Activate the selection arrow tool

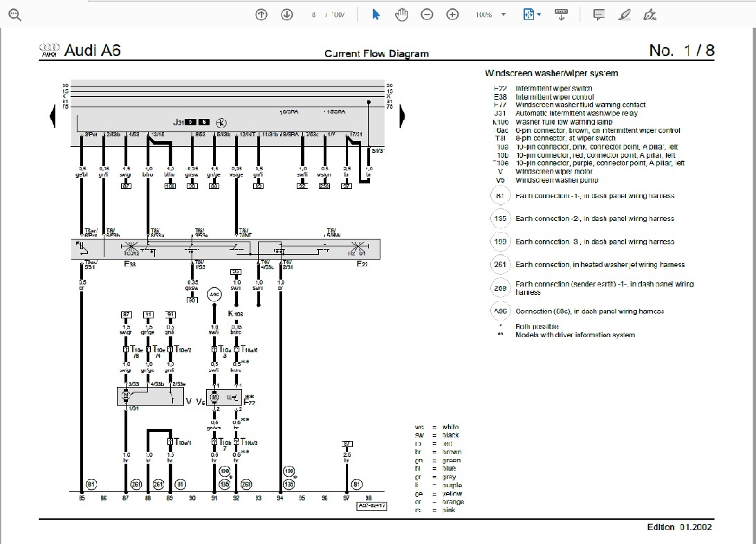pos(376,15)
